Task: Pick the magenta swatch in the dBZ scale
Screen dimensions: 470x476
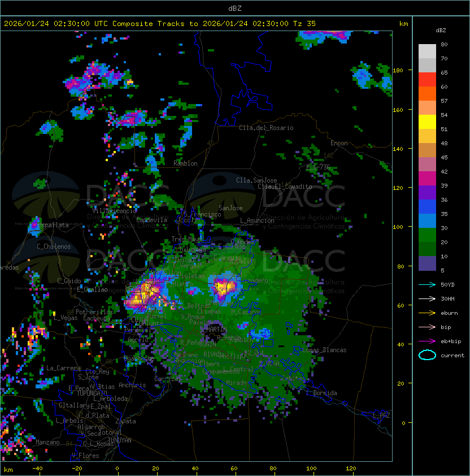Action: 427,179
